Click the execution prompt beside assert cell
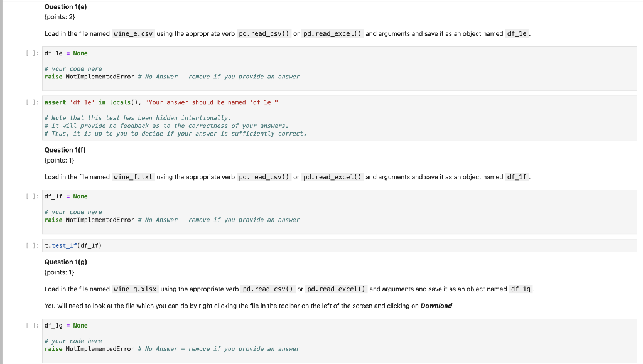This screenshot has width=643, height=364. (33, 102)
